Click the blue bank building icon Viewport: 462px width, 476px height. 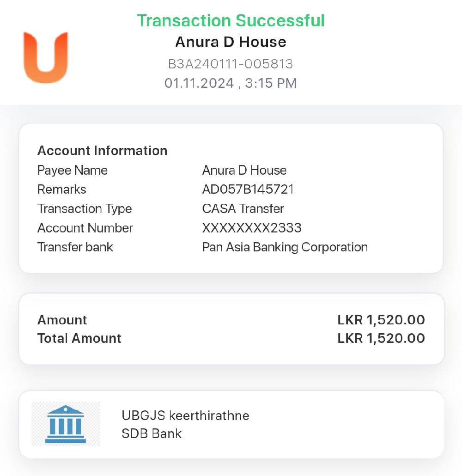coord(66,424)
